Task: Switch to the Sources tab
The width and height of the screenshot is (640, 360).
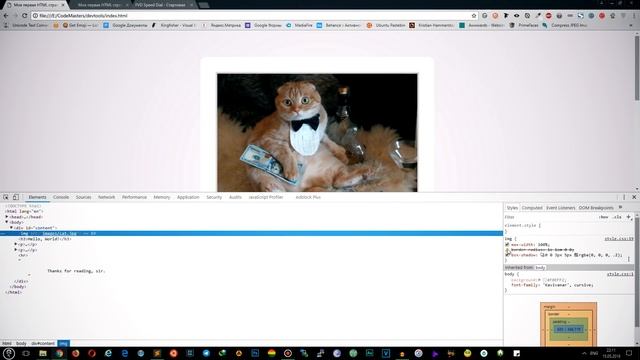Action: (83, 197)
